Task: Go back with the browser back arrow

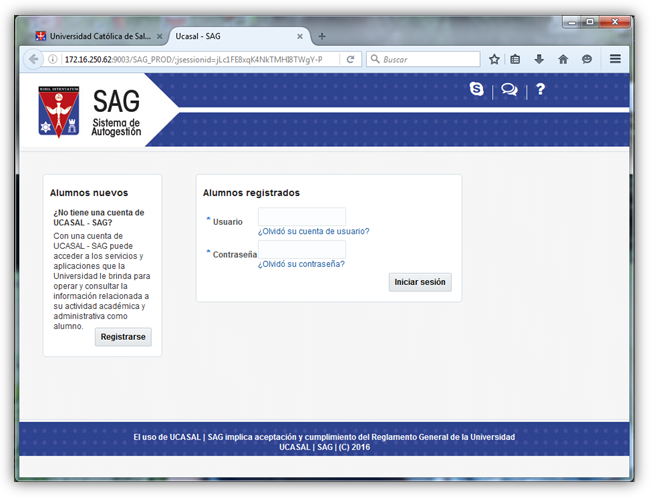Action: (x=34, y=59)
